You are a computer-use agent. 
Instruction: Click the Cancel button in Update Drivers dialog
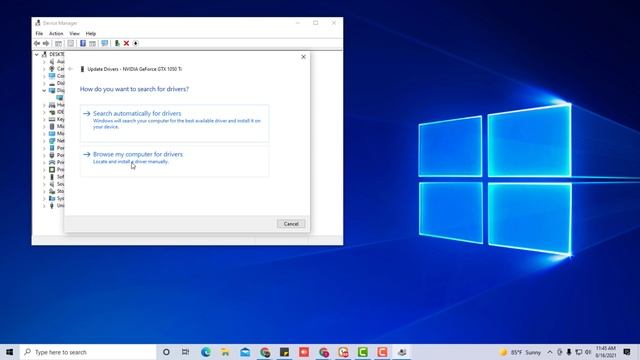tap(291, 224)
